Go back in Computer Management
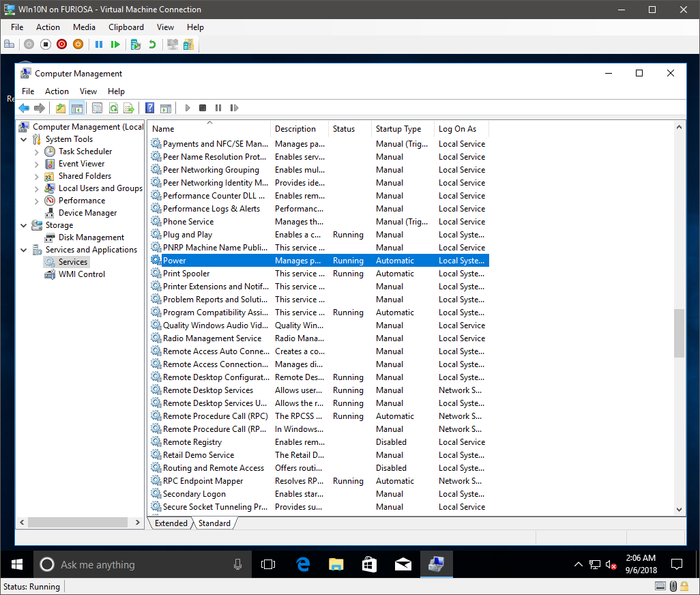 24,108
